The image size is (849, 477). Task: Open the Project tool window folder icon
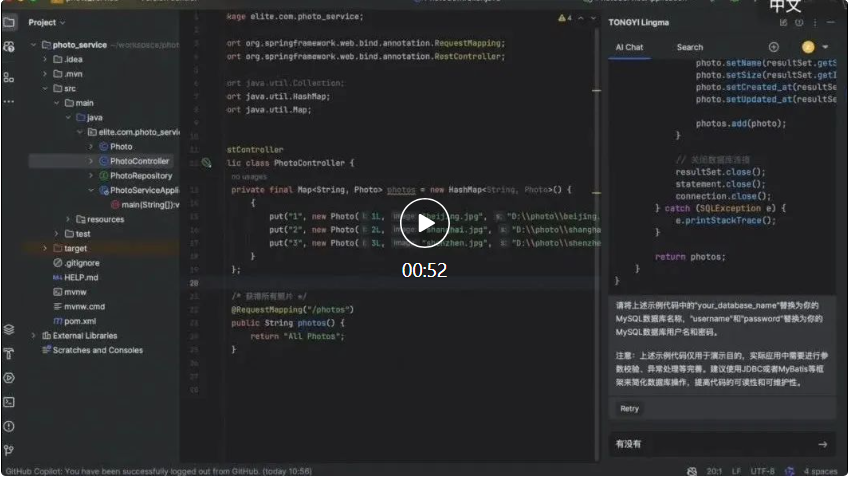point(9,22)
